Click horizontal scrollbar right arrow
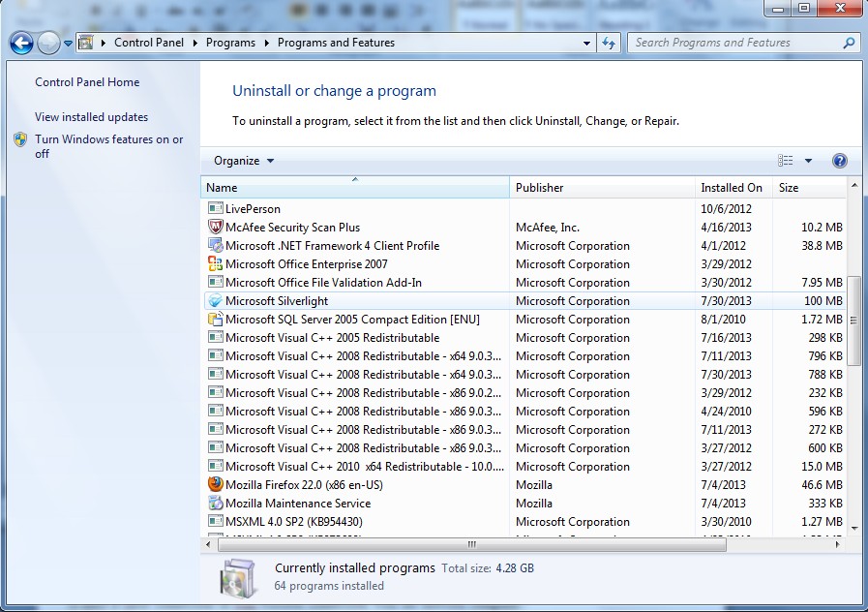The height and width of the screenshot is (612, 868). click(838, 544)
